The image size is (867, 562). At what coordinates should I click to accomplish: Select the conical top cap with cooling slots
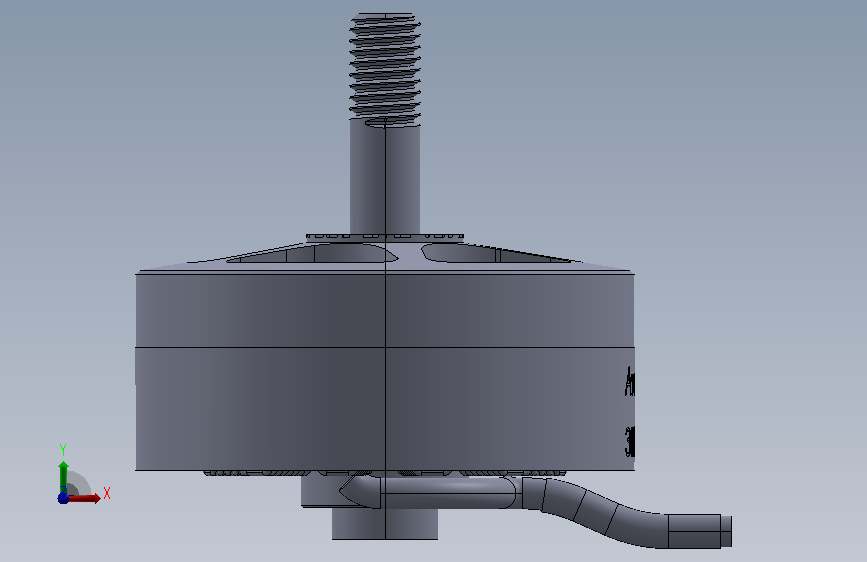[385, 257]
